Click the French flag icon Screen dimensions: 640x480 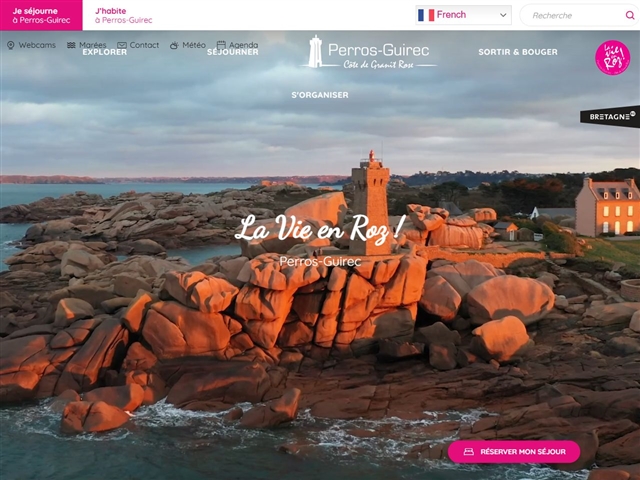426,15
